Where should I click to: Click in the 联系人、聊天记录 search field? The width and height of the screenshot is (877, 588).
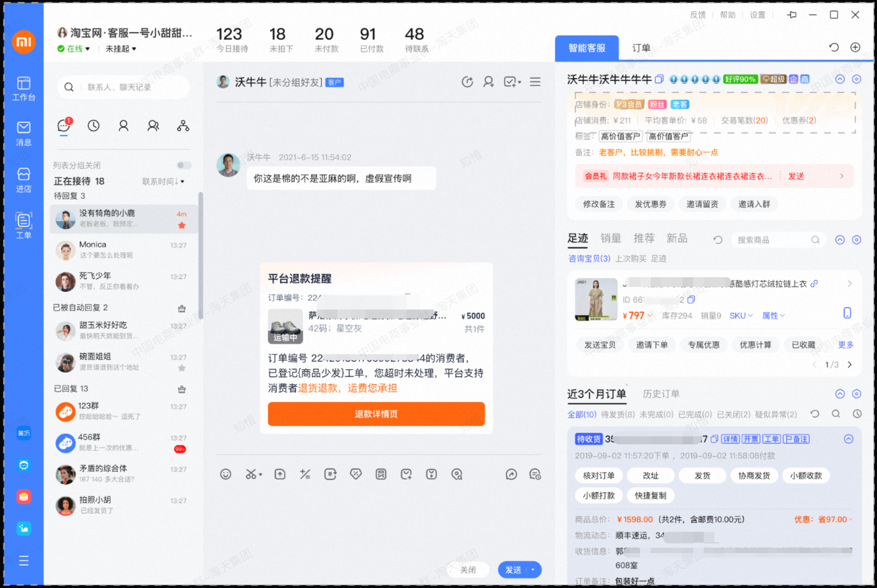click(123, 87)
